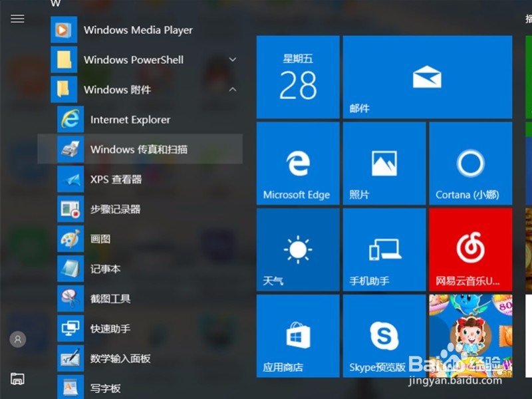The height and width of the screenshot is (399, 532).
Task: Expand the Windows PowerShell folder chevron
Action: coord(232,60)
